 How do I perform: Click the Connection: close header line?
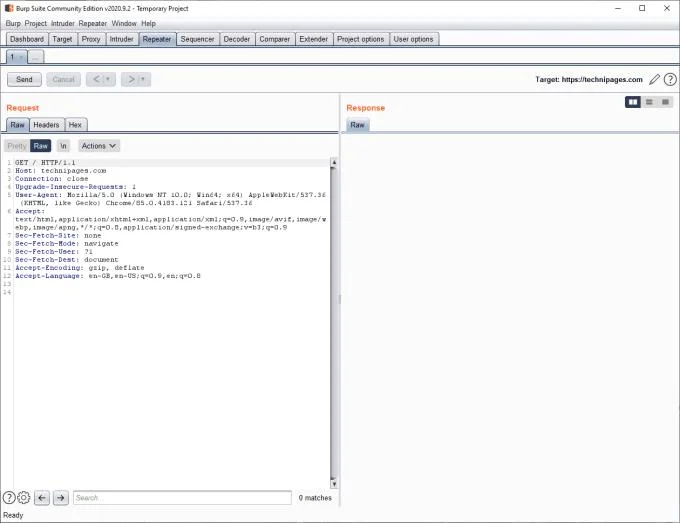(52, 179)
